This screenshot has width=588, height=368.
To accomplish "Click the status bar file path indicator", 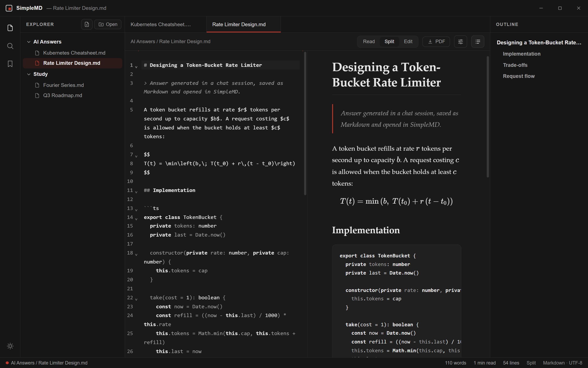I will pos(46,363).
